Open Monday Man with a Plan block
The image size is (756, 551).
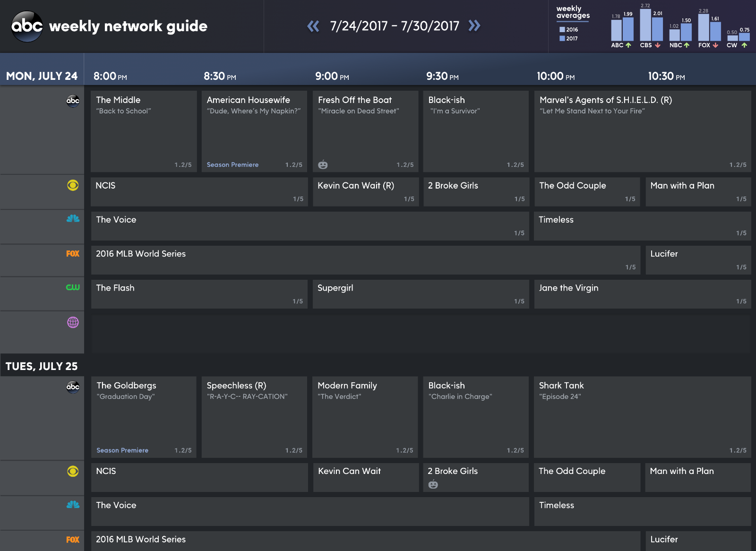698,192
